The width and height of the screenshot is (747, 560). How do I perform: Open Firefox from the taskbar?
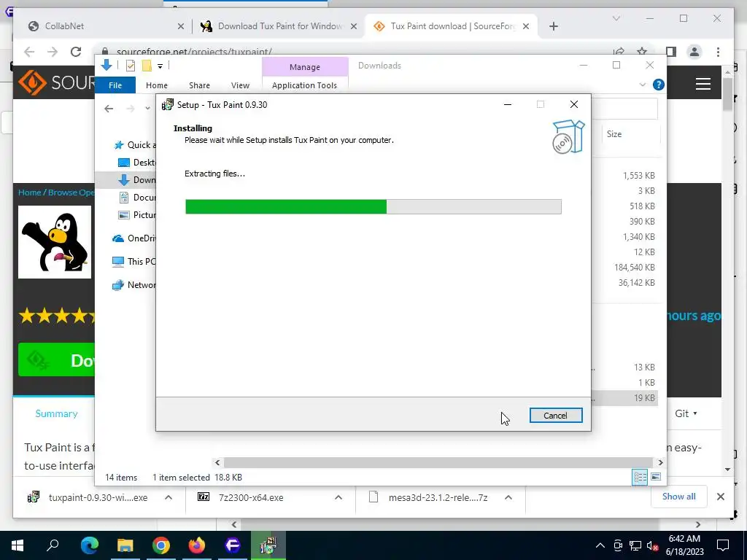tap(196, 545)
